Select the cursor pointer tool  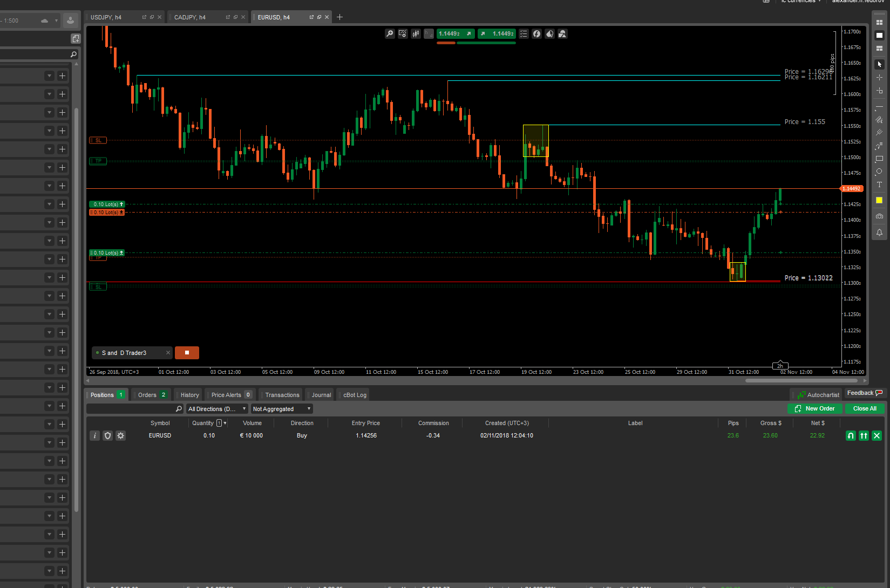879,64
